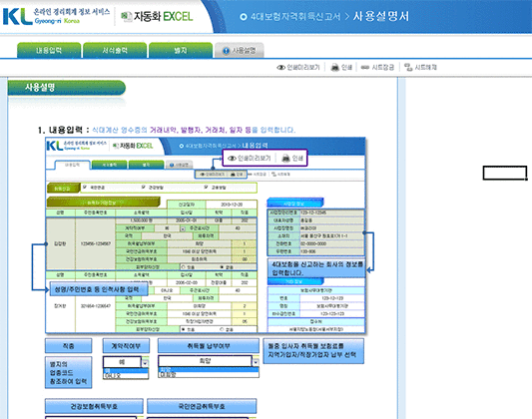Select the 사용설명 help tab
Screen dimensions: 532x419
coord(240,51)
